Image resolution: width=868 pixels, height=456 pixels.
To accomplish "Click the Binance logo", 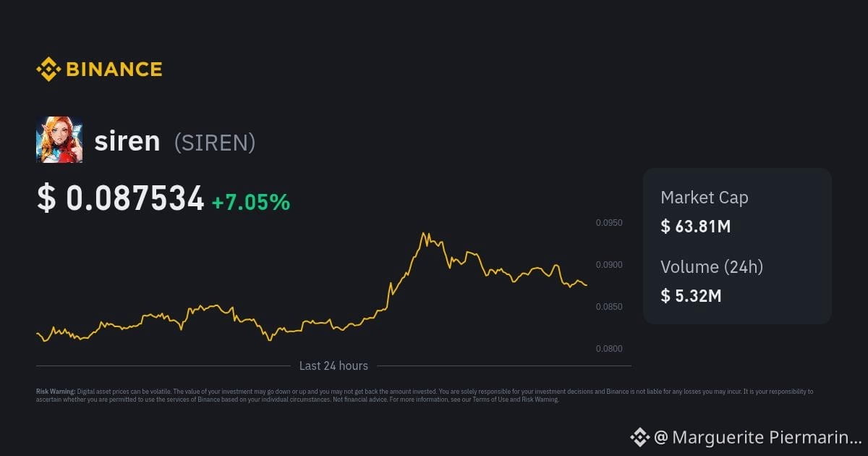I will (99, 69).
